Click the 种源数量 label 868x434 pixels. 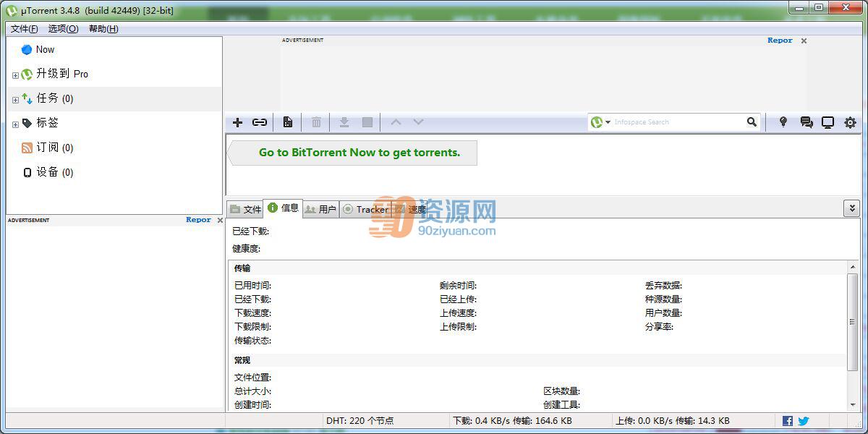click(663, 299)
